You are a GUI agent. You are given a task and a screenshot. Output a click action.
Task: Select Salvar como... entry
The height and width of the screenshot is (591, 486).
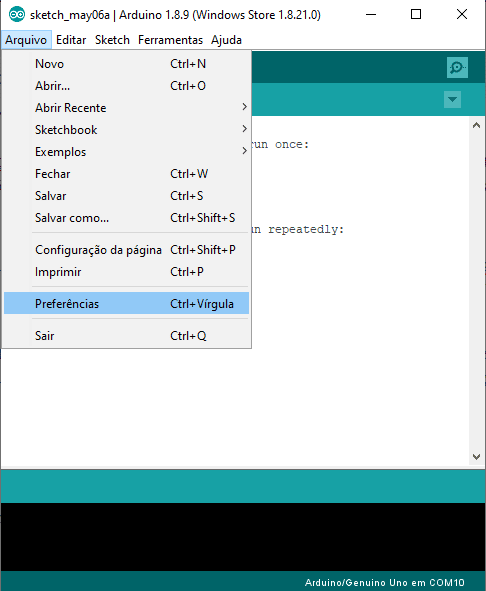[x=126, y=218]
